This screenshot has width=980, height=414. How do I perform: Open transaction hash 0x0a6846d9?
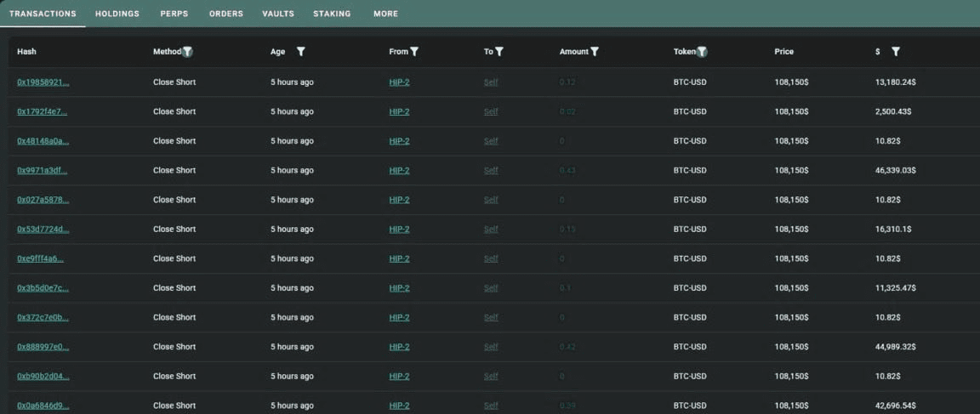click(43, 405)
